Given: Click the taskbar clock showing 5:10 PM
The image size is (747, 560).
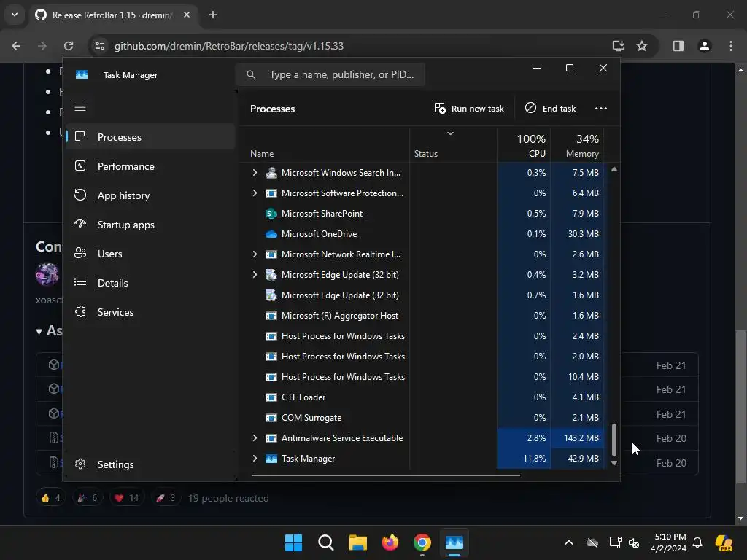Looking at the screenshot, I should click(x=668, y=542).
